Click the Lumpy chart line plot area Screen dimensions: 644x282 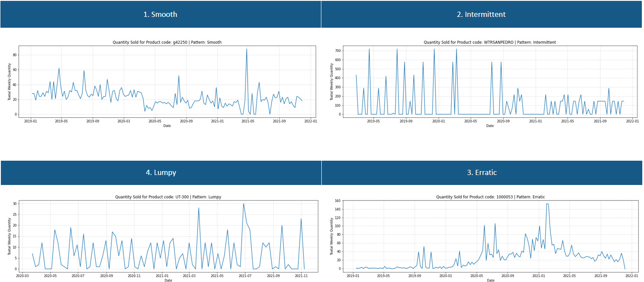coord(168,236)
